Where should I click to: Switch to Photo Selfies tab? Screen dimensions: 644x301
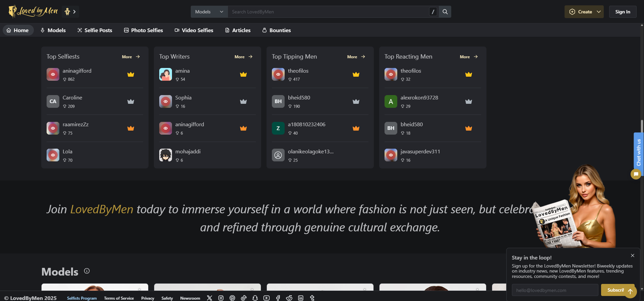pyautogui.click(x=143, y=30)
